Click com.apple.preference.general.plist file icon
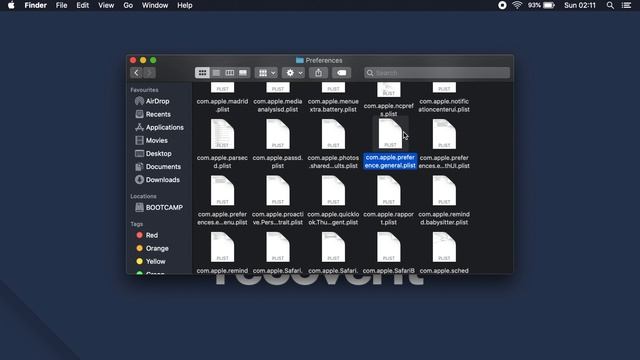Viewport: 640px width, 360px height. point(390,134)
